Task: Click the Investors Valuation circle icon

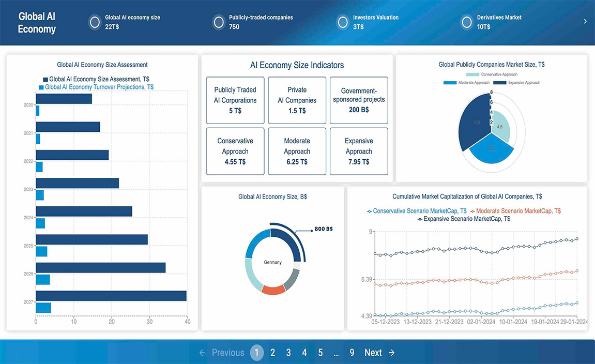Action: pos(342,22)
